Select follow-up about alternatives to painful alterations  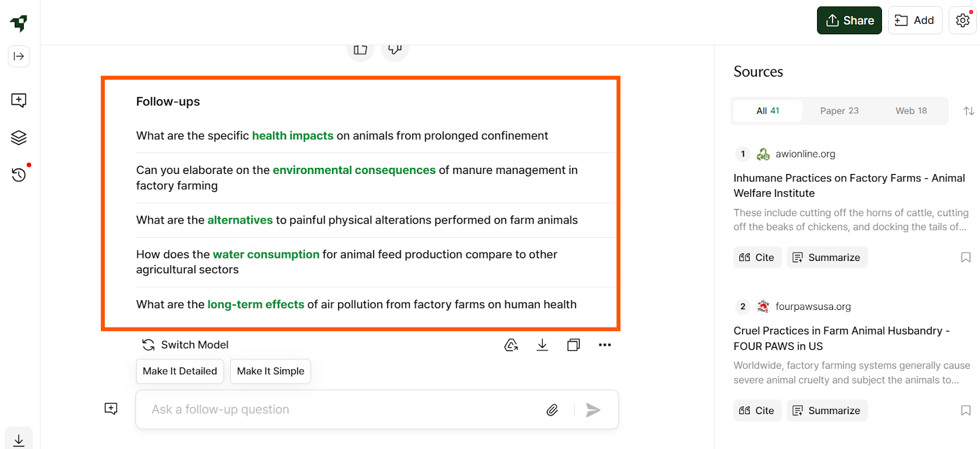(376, 221)
